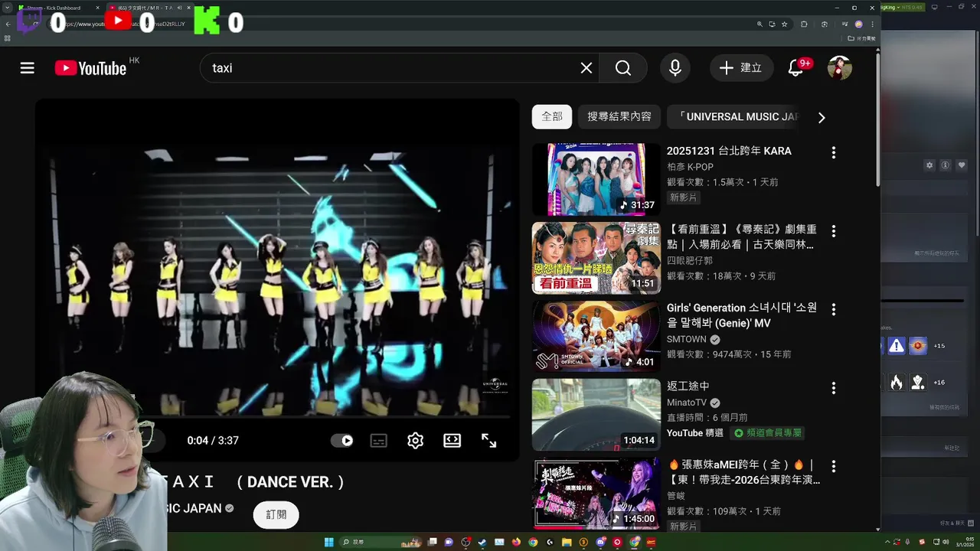Screen dimensions: 980x551
Task: Click Steam window settings gear icon
Action: tap(929, 165)
